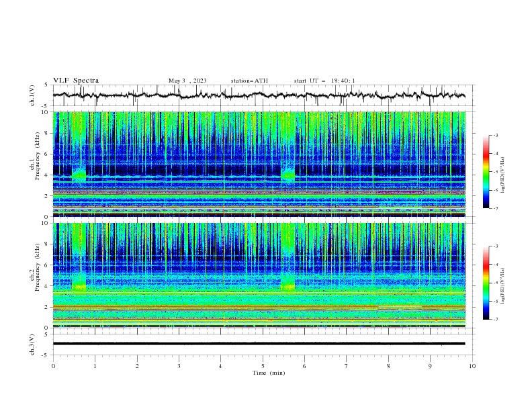Click the "-5" label on ch.2 color scale
532x411 pixels.
(495, 283)
